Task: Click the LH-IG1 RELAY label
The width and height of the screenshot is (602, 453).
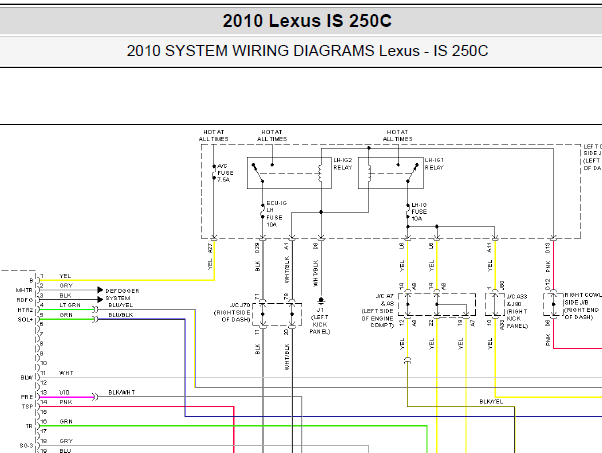Action: (x=434, y=164)
